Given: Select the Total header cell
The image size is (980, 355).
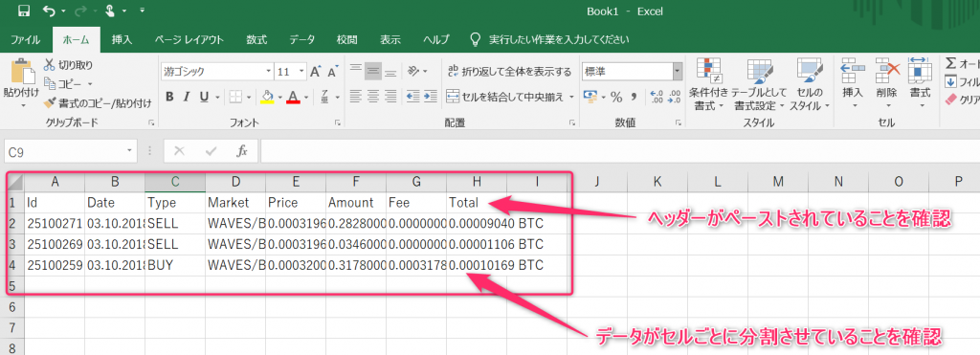Looking at the screenshot, I should click(477, 203).
